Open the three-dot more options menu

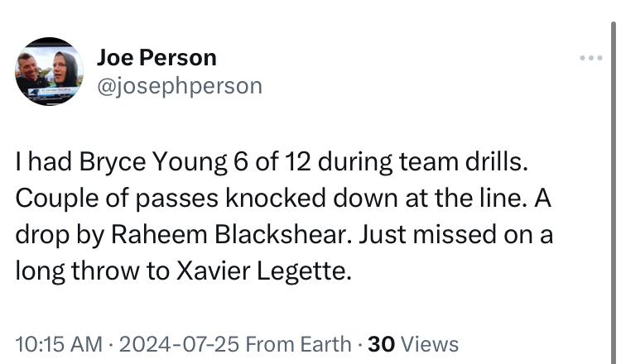click(591, 58)
